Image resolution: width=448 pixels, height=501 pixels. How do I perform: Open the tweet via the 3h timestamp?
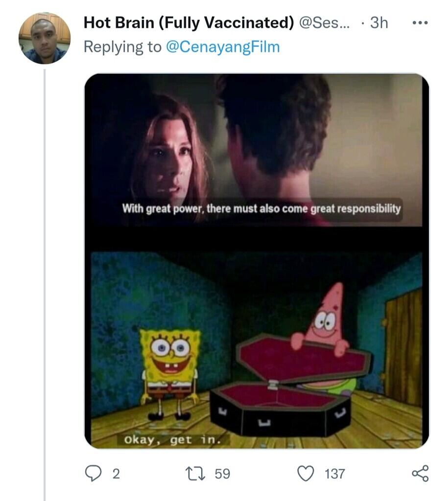pyautogui.click(x=378, y=23)
